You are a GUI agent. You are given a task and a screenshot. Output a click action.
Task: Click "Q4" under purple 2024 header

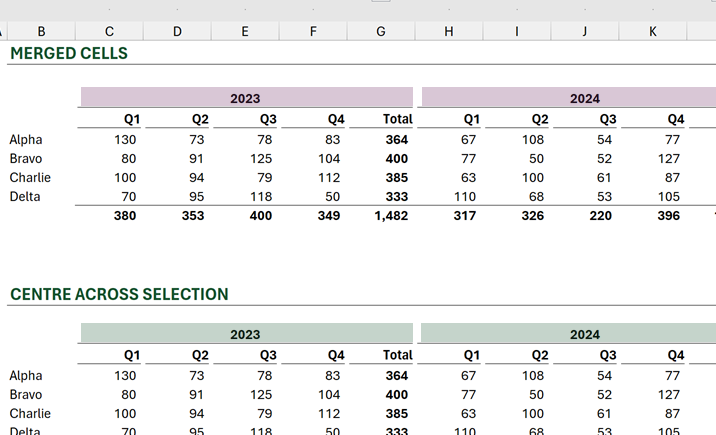(x=676, y=119)
